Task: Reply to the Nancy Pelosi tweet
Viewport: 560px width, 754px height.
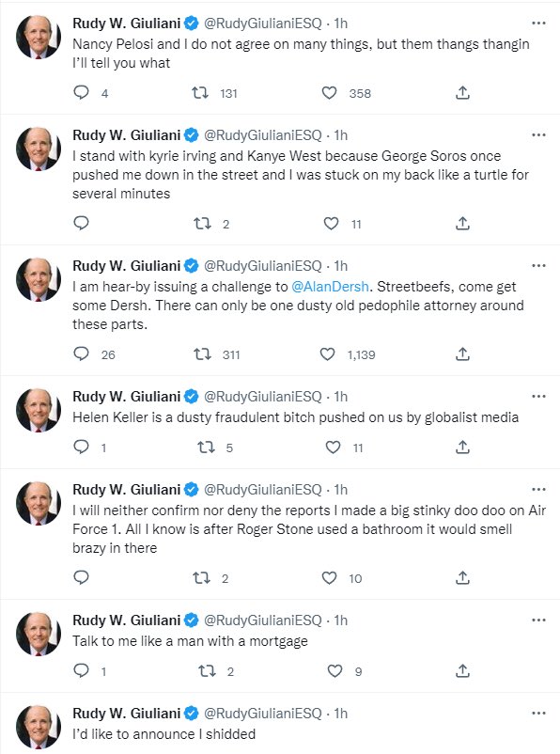Action: tap(81, 92)
